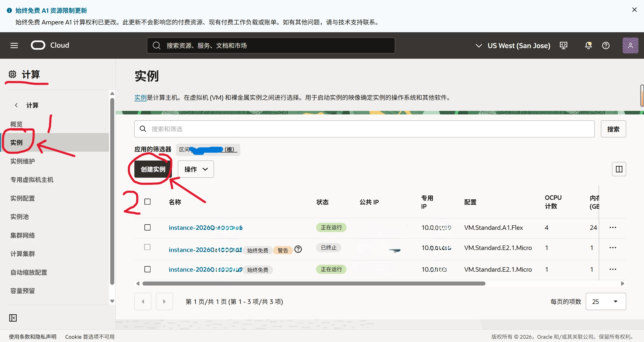
Task: Click the 警告 warning badge
Action: tap(283, 250)
